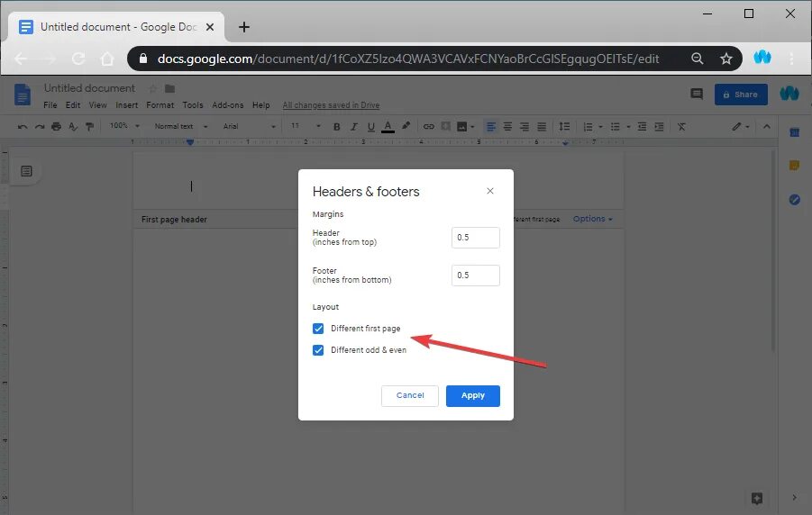Open the font size 11 dropdown

pos(306,126)
